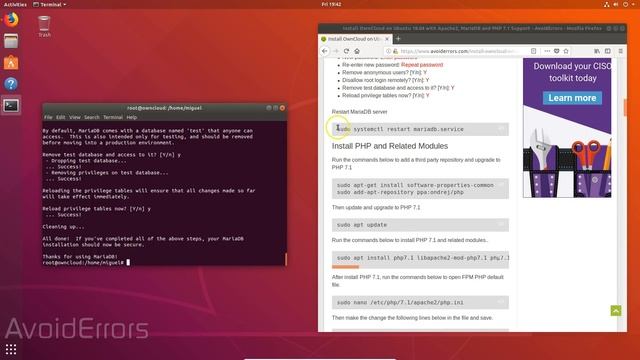Open the volume icon in top bar
Screen dimensions: 640x360
click(x=616, y=4)
